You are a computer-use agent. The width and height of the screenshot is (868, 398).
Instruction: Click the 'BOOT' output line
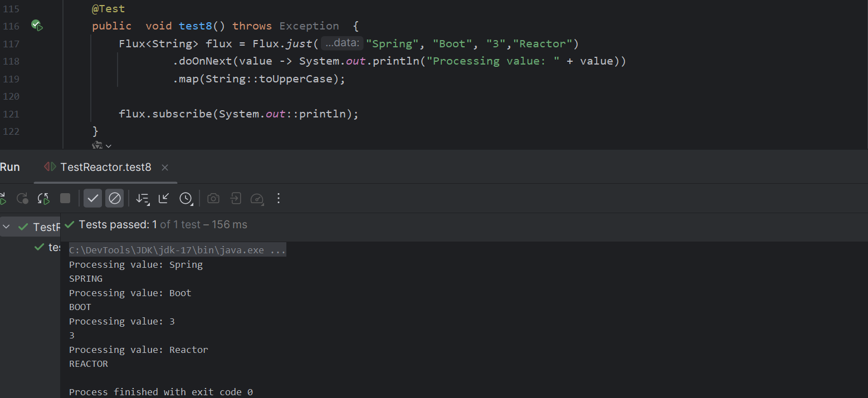coord(80,307)
